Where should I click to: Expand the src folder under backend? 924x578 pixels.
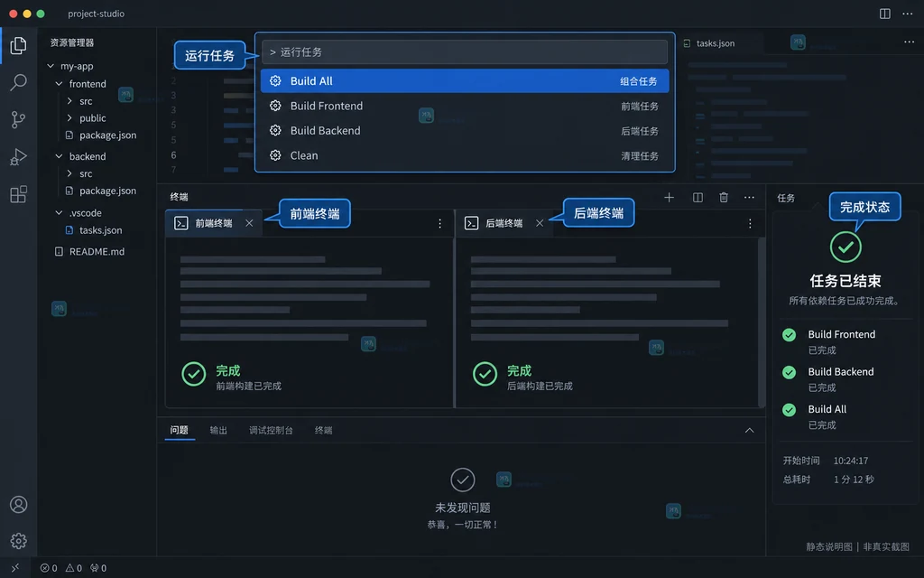[69, 173]
